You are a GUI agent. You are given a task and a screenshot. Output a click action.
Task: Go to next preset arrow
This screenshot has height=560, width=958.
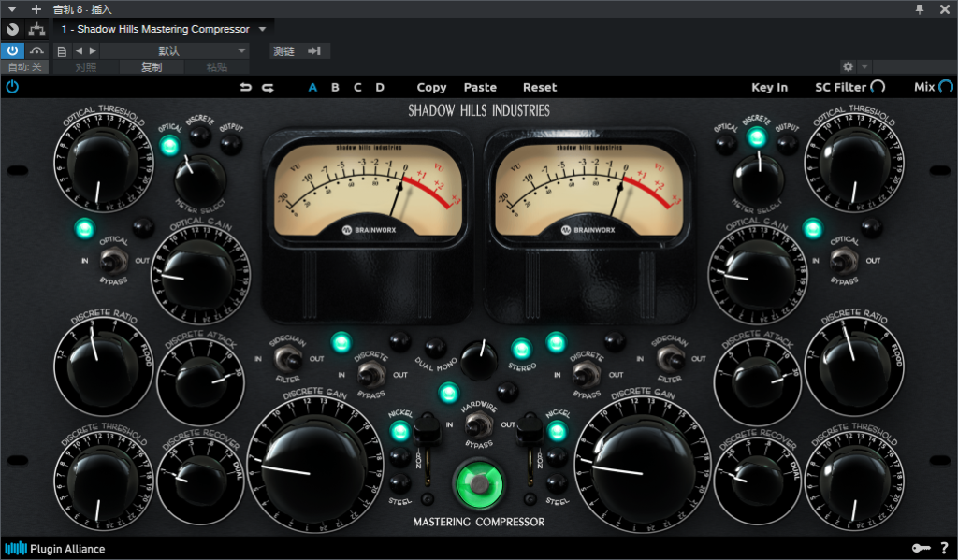93,50
